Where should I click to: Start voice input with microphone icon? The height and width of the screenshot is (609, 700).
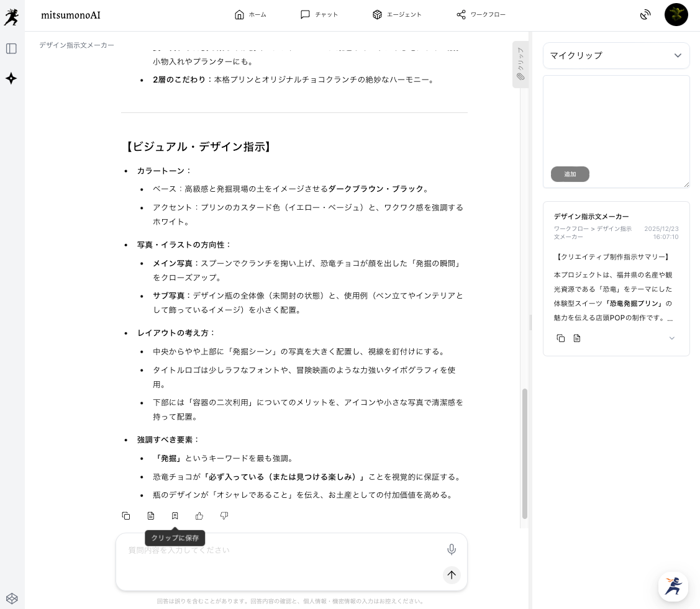(452, 549)
